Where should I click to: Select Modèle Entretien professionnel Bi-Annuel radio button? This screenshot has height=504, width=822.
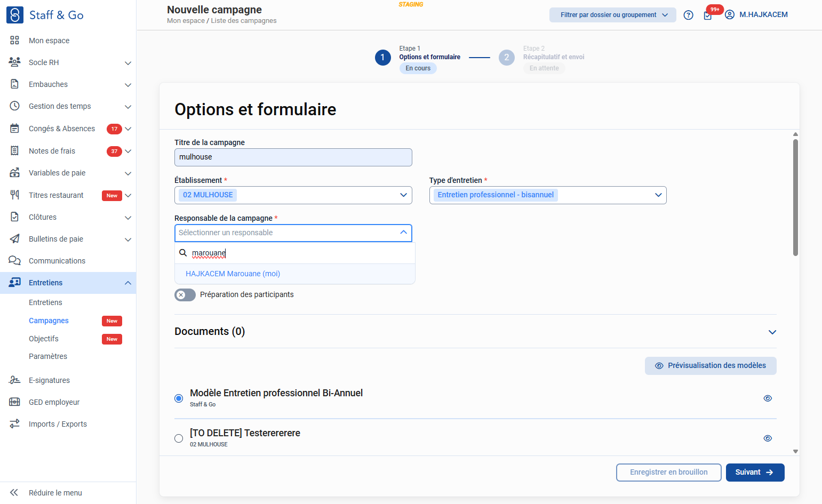(179, 398)
